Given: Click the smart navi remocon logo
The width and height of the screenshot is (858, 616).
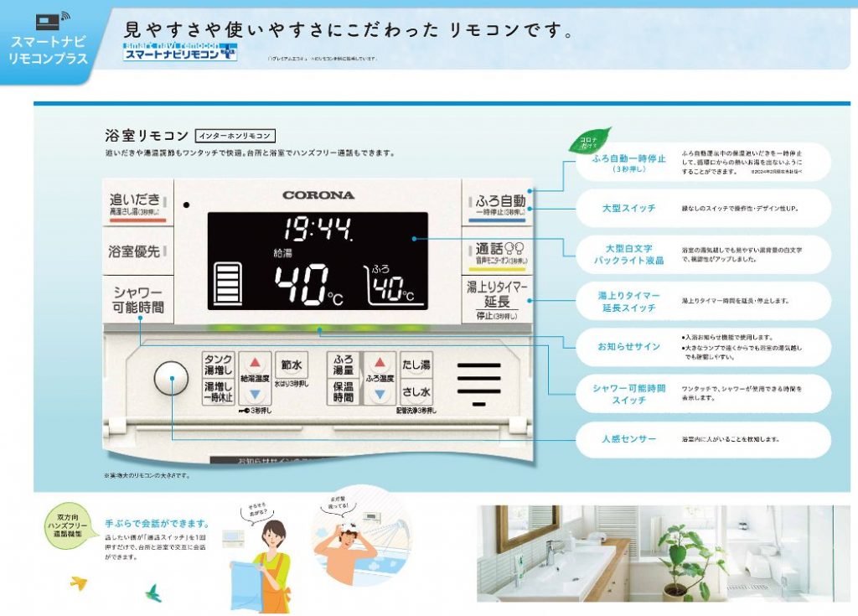Looking at the screenshot, I should [x=180, y=51].
